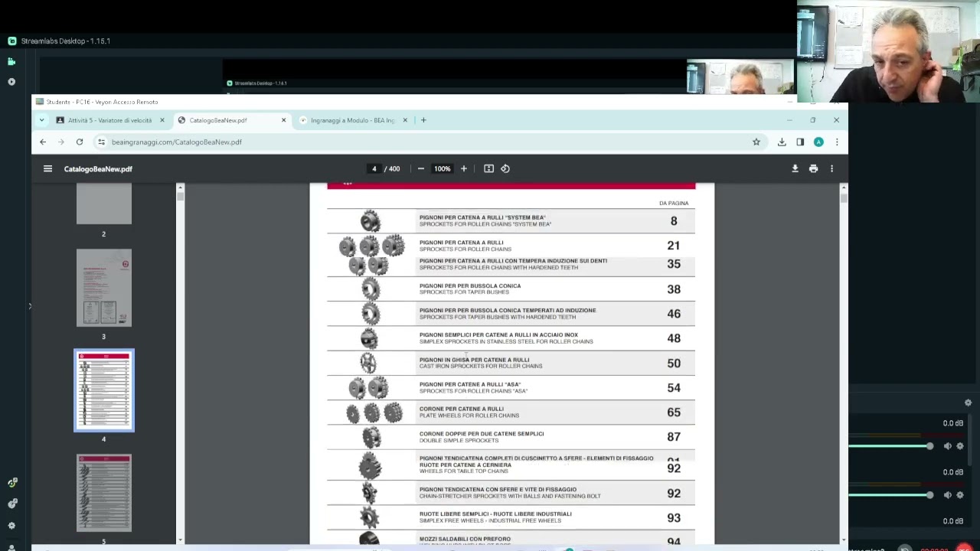
Task: Edit the PDF page number field
Action: 374,168
